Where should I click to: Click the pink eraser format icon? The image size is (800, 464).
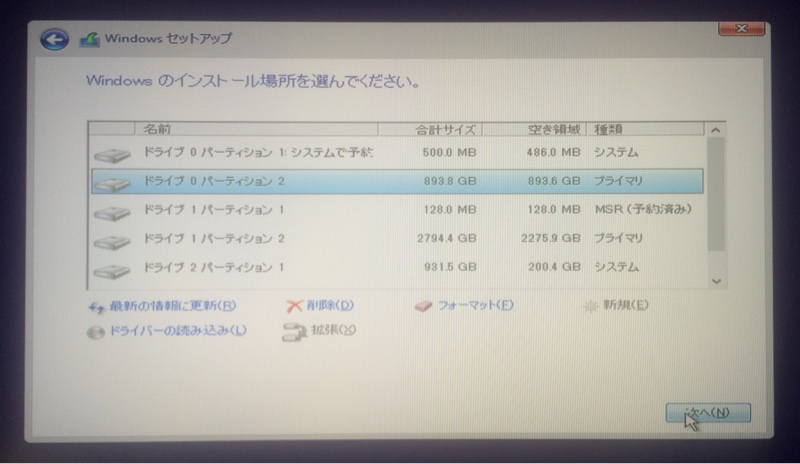point(423,306)
